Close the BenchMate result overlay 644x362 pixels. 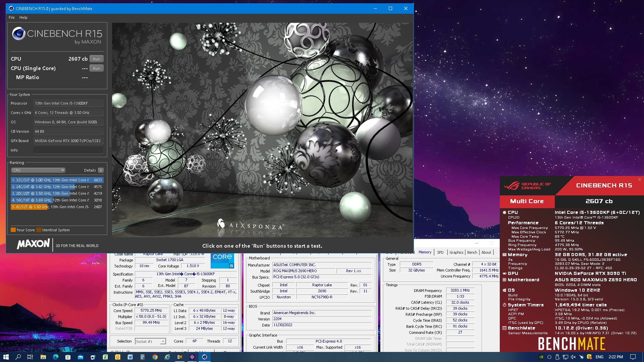(640, 180)
